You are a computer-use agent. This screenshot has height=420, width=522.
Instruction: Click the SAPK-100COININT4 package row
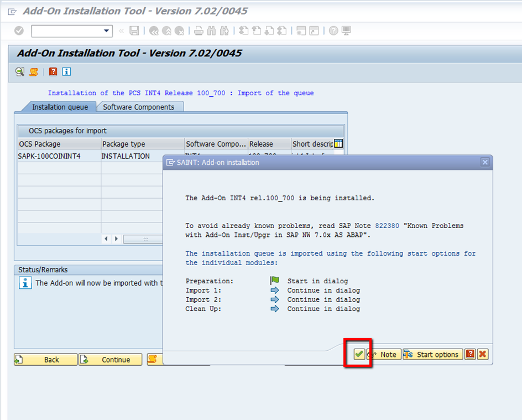pos(49,156)
